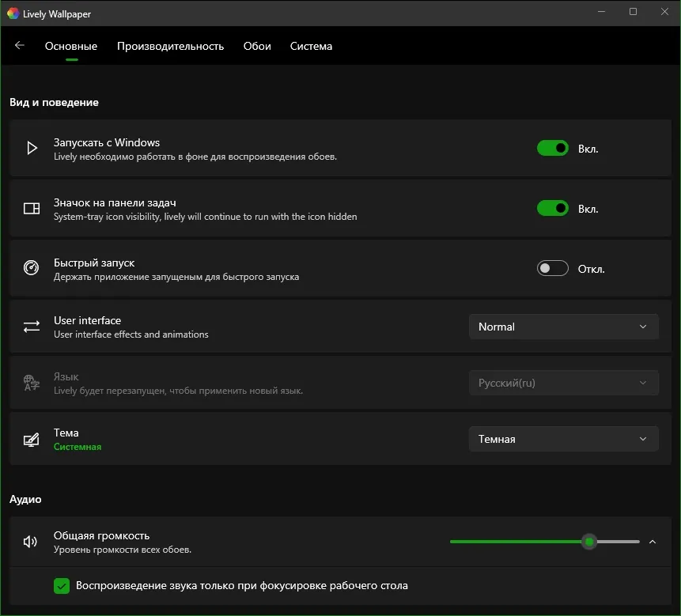
Task: Collapse the Общая громкость section chevron
Action: coord(653,542)
